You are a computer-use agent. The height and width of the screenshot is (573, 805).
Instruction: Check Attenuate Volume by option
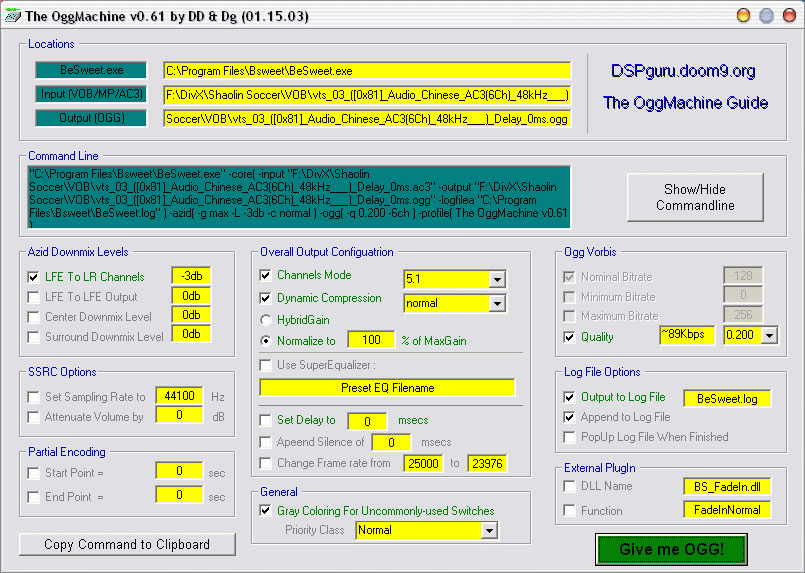tap(33, 417)
